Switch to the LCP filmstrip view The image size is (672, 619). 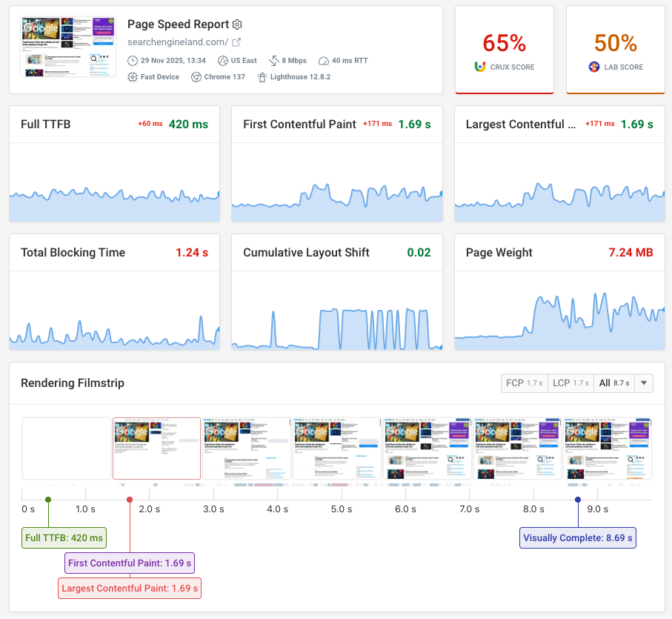(570, 383)
